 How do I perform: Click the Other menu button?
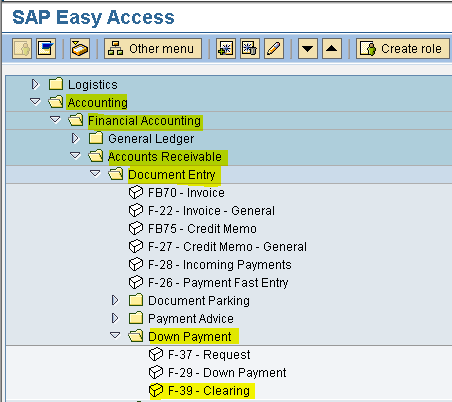[153, 49]
